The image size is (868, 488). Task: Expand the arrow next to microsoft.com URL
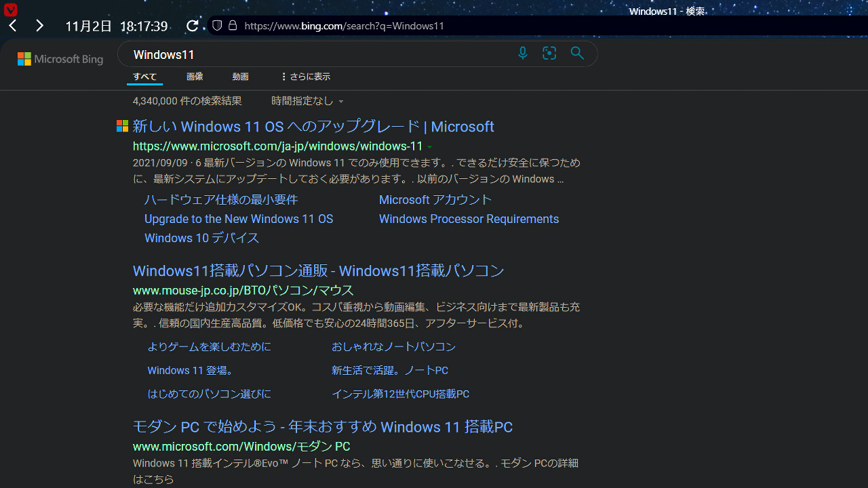pyautogui.click(x=429, y=147)
